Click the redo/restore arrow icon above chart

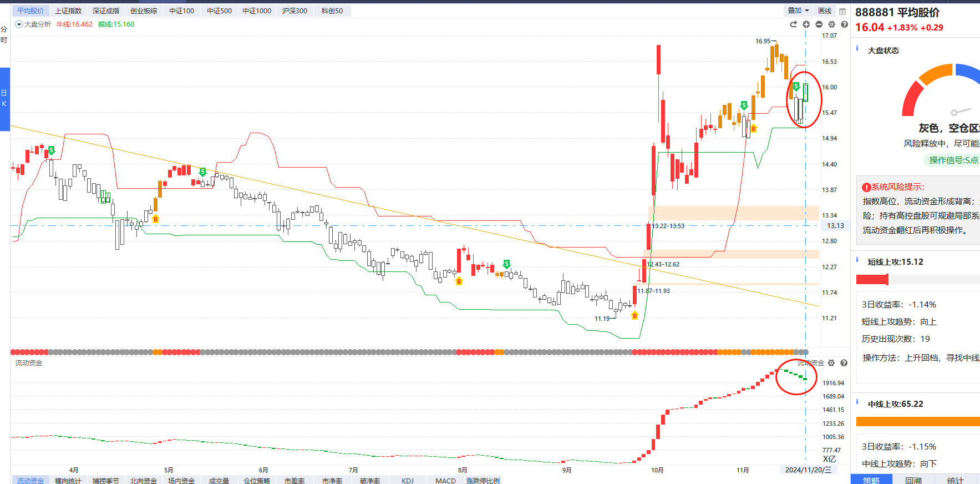[x=793, y=24]
